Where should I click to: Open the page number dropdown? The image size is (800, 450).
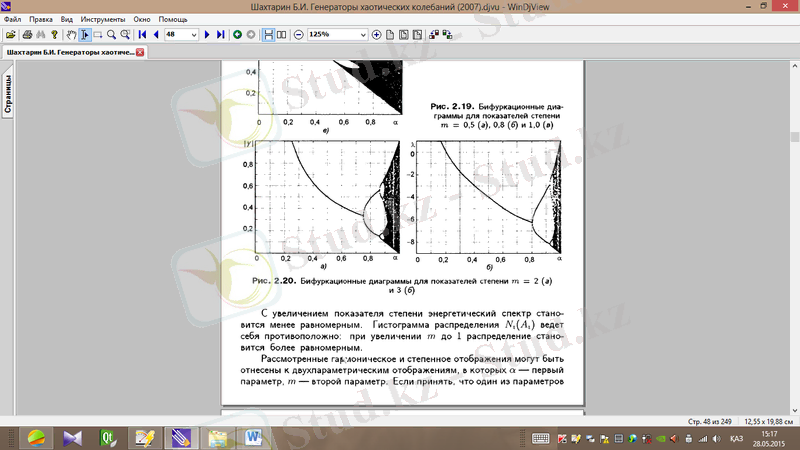pos(194,34)
